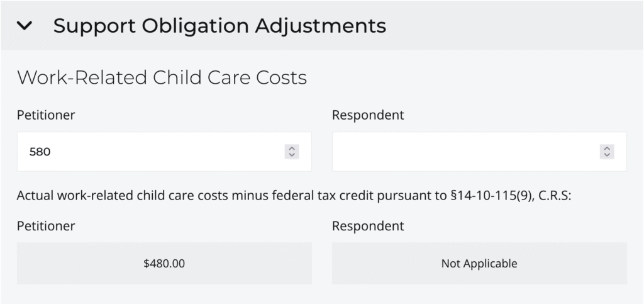Click the word "Actual" starting the statute sentence
644x304 pixels.
point(35,194)
